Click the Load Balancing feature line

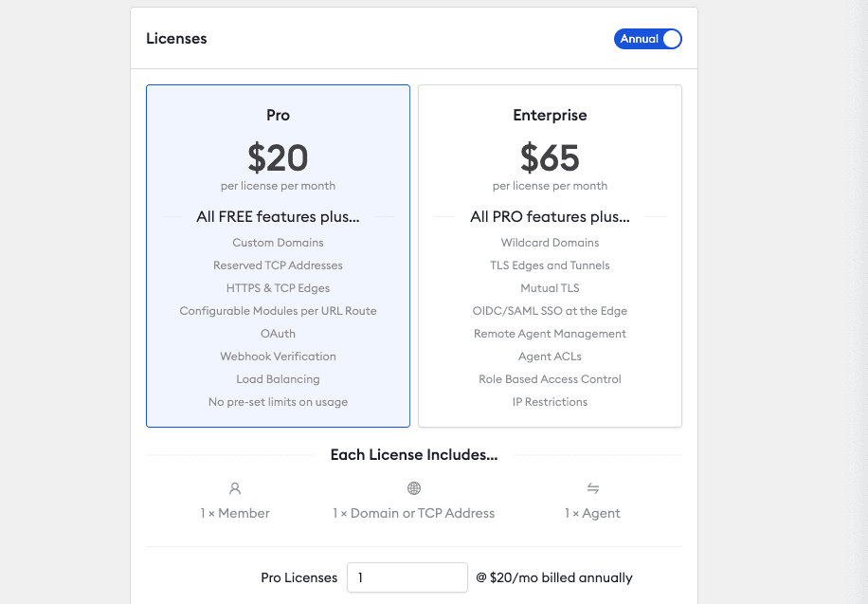point(278,379)
